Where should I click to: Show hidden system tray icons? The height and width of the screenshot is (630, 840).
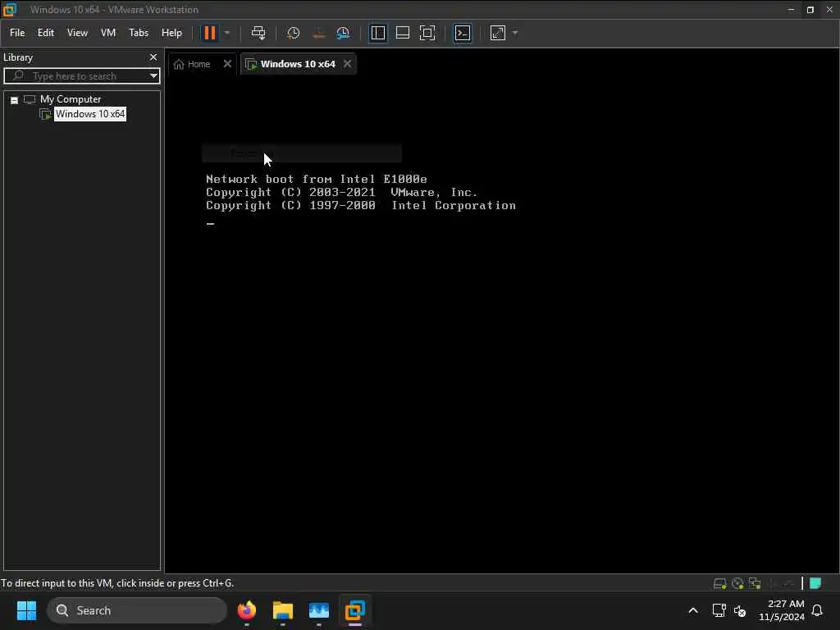point(692,610)
